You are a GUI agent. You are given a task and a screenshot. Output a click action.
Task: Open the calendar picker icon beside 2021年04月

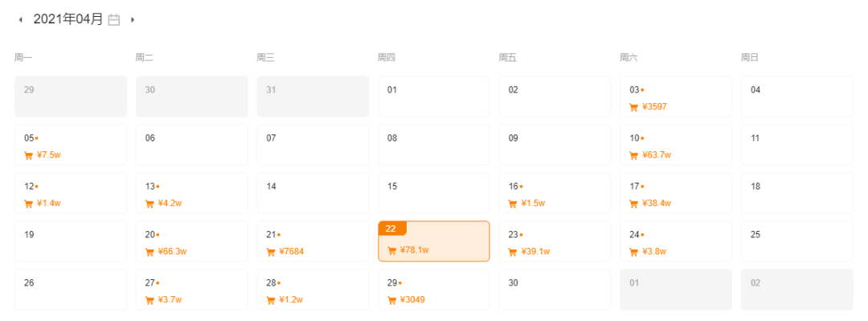(x=114, y=20)
